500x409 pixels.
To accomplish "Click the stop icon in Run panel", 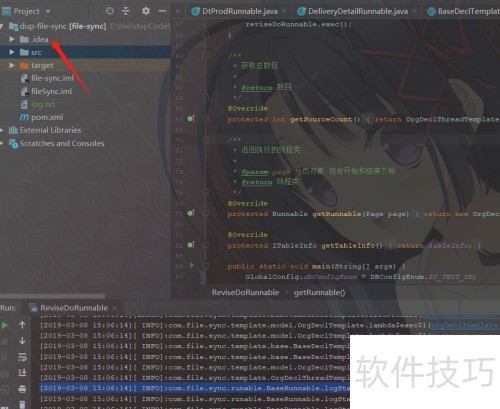I will pos(5,341).
